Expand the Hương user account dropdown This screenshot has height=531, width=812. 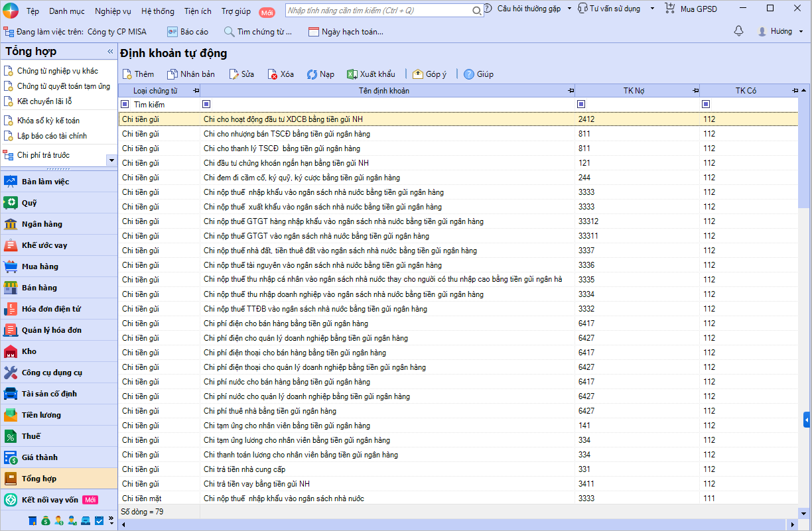point(801,32)
